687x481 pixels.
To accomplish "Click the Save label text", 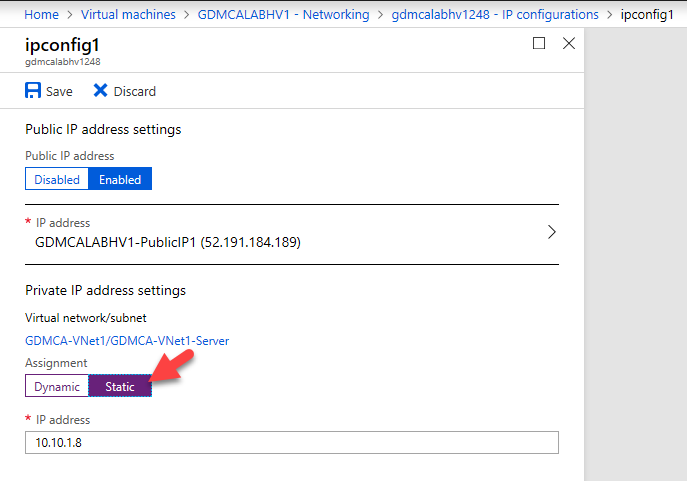I will (59, 91).
